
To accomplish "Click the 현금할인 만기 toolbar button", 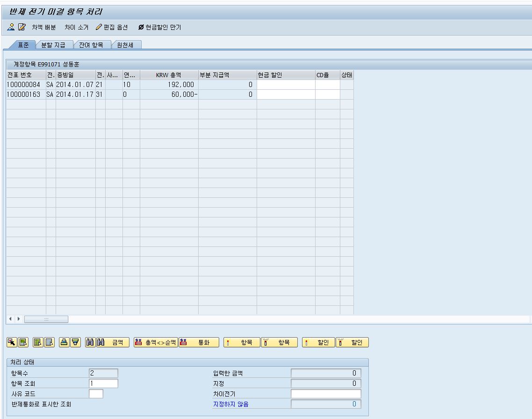I will point(159,28).
